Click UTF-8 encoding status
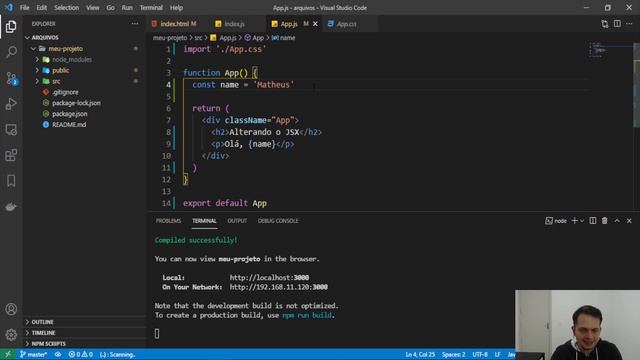The height and width of the screenshot is (360, 640). [480, 354]
